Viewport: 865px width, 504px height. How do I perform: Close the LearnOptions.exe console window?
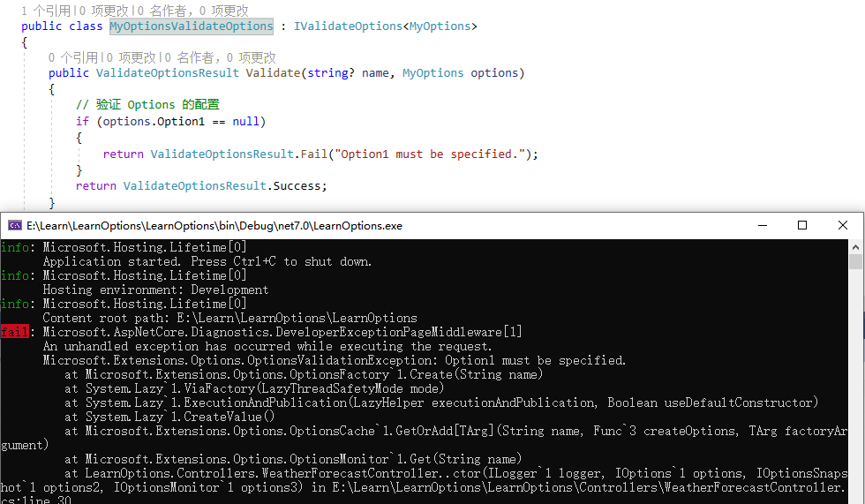[x=842, y=225]
